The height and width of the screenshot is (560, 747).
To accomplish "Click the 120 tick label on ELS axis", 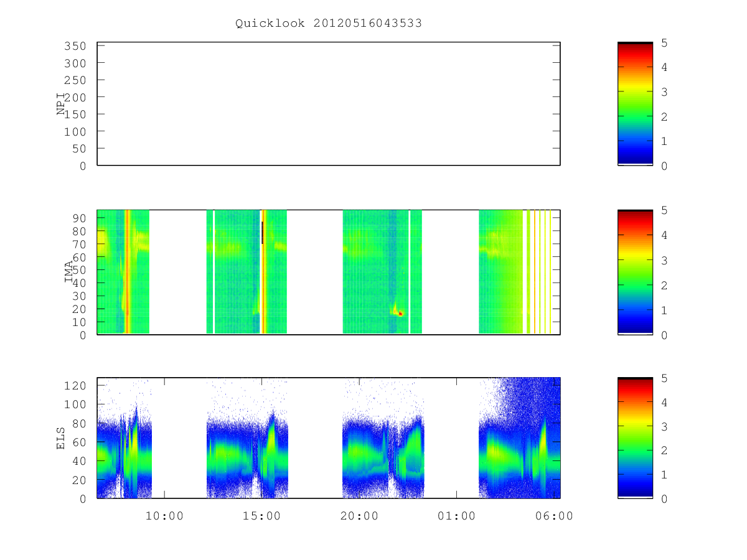I will click(74, 386).
